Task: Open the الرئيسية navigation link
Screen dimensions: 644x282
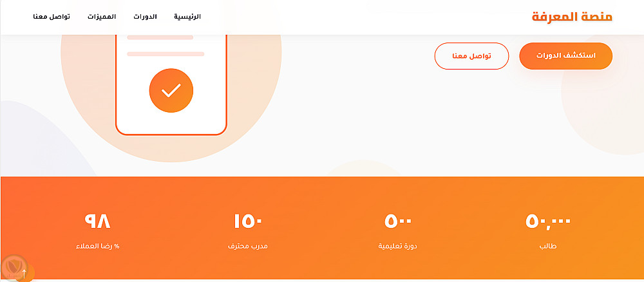Action: point(188,17)
